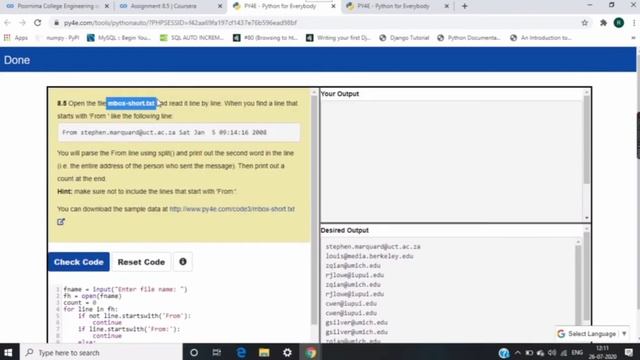640x360 pixels.
Task: Open a new browser tab
Action: [x=464, y=6]
